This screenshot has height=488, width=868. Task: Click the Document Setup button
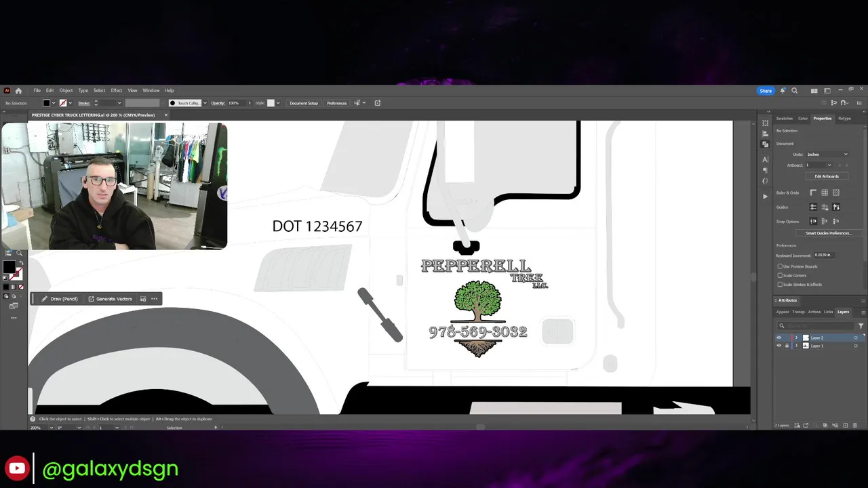pyautogui.click(x=304, y=103)
